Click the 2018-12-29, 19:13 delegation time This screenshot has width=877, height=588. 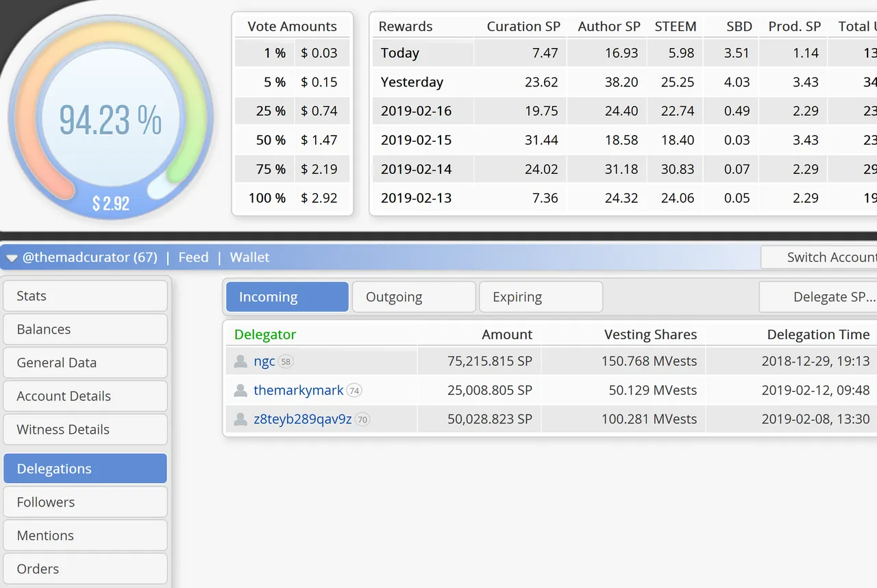[x=815, y=361]
